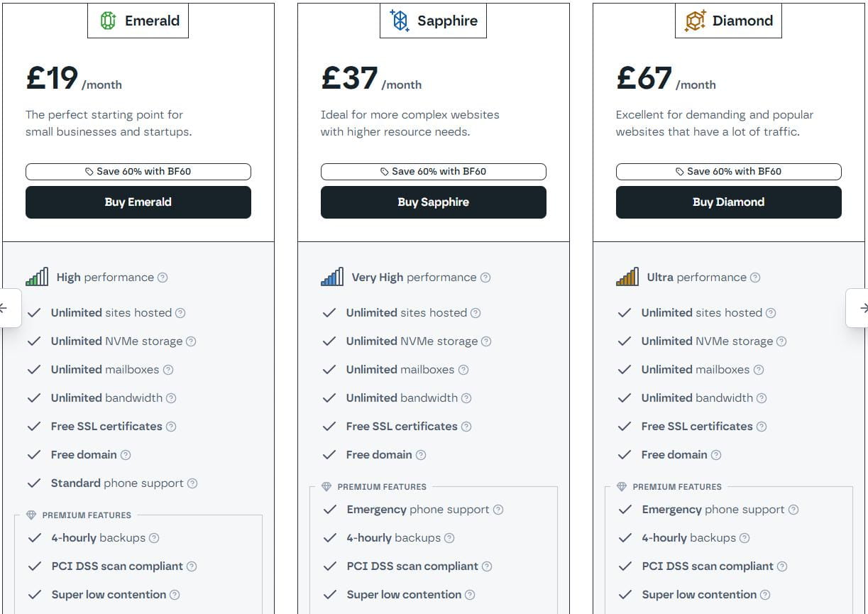Click the Emerald gem icon
This screenshot has width=868, height=614.
pos(108,21)
